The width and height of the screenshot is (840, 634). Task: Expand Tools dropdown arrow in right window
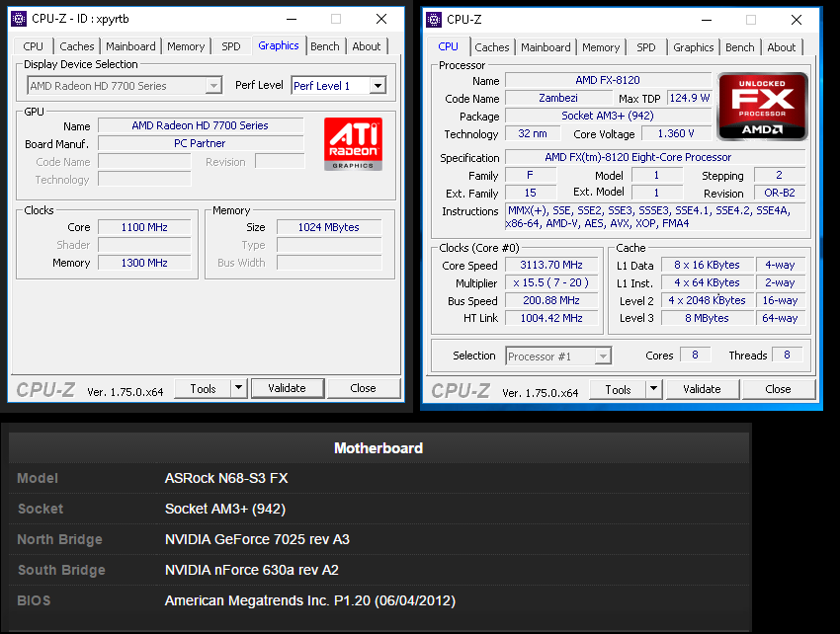click(x=653, y=389)
